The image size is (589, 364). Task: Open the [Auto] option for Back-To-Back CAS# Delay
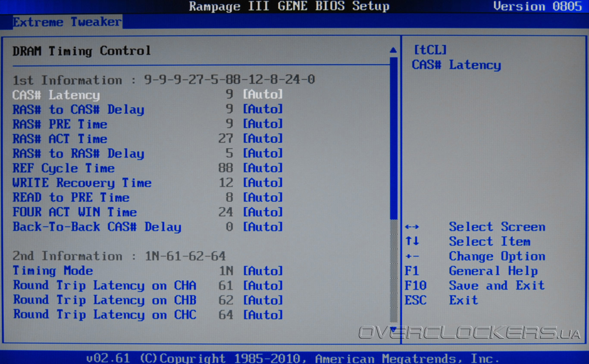263,226
